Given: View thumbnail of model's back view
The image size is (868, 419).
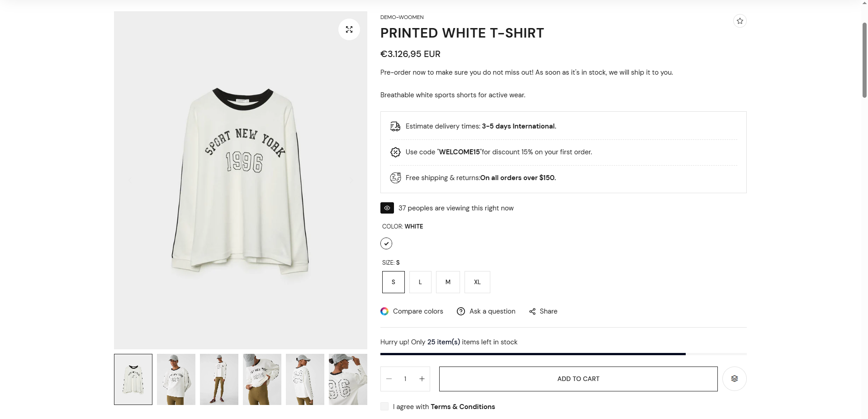Looking at the screenshot, I should click(x=305, y=379).
